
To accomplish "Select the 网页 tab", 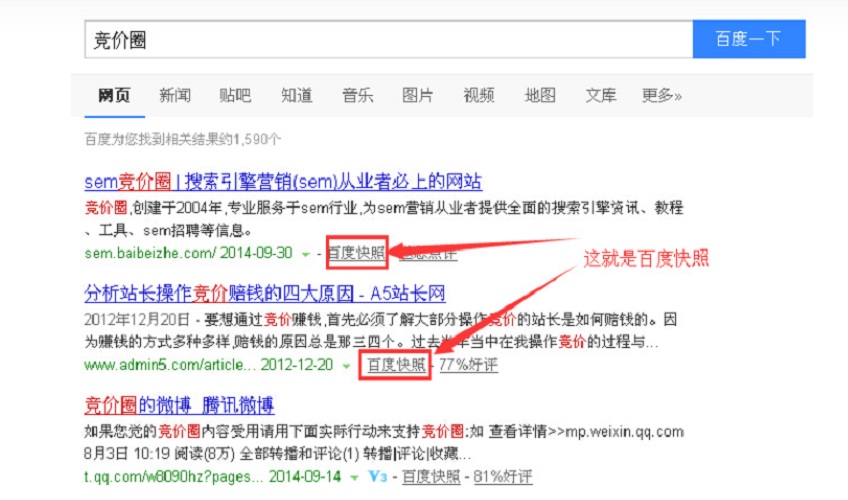I will pyautogui.click(x=114, y=96).
